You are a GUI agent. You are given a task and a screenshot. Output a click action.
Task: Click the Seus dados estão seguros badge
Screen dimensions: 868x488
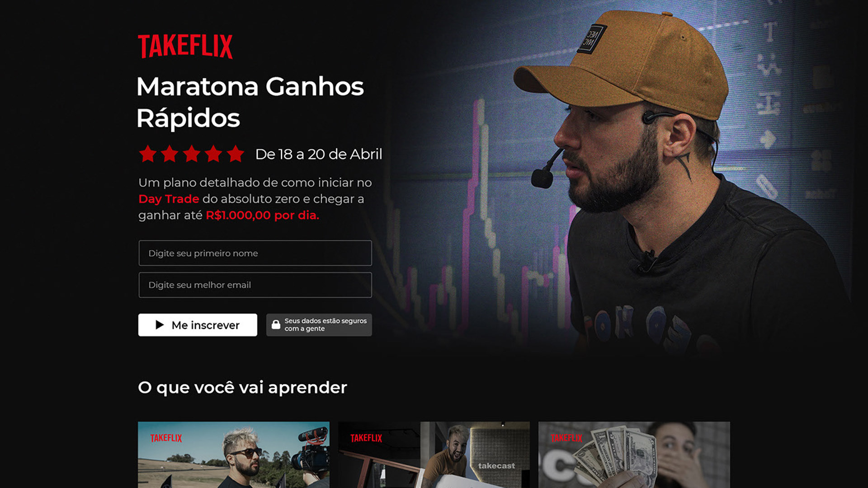(x=319, y=325)
